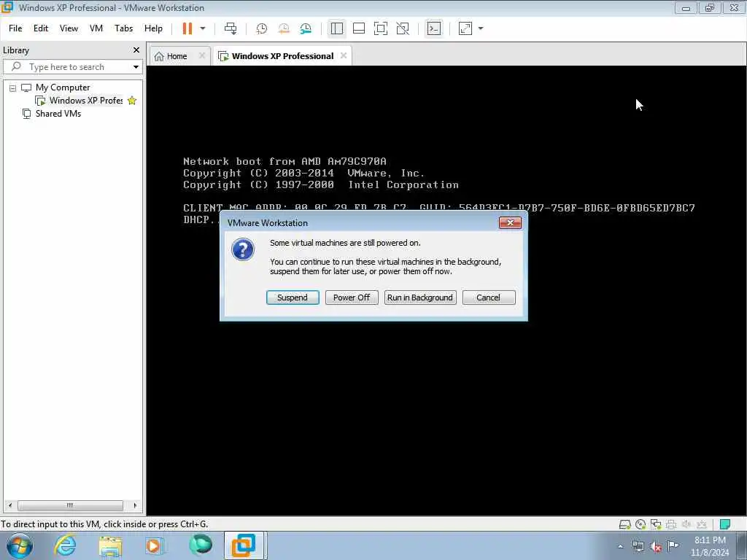Select Windows XP Professional in library tree
The width and height of the screenshot is (747, 560).
point(86,101)
